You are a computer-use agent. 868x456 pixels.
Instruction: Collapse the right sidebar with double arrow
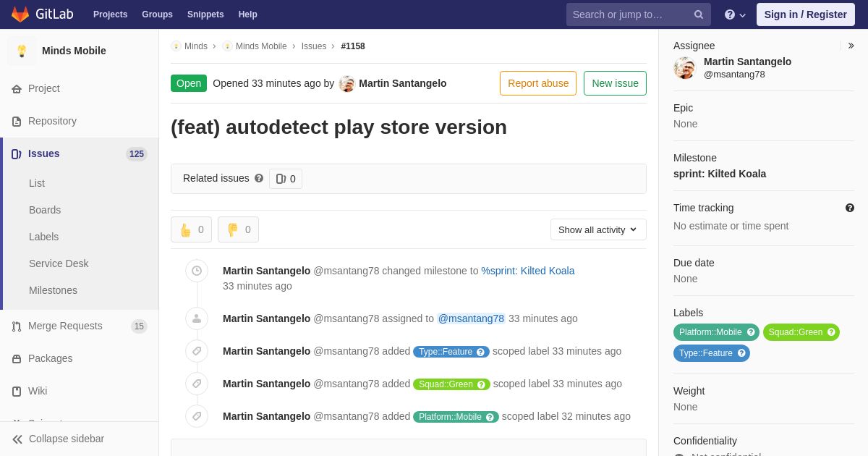(x=851, y=46)
